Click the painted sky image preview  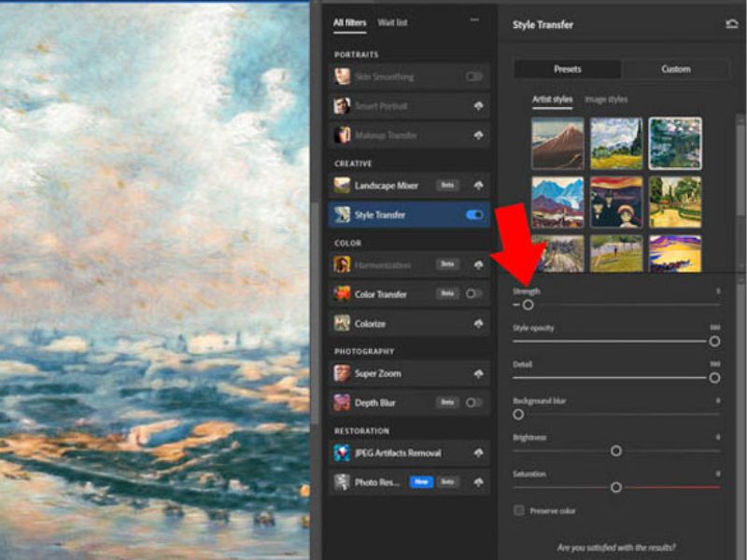point(154,281)
